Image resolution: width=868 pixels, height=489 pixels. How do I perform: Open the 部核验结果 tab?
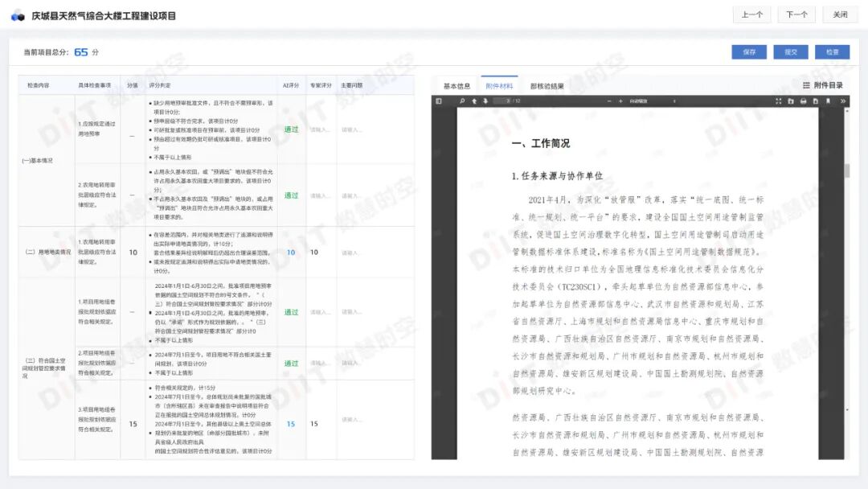547,86
